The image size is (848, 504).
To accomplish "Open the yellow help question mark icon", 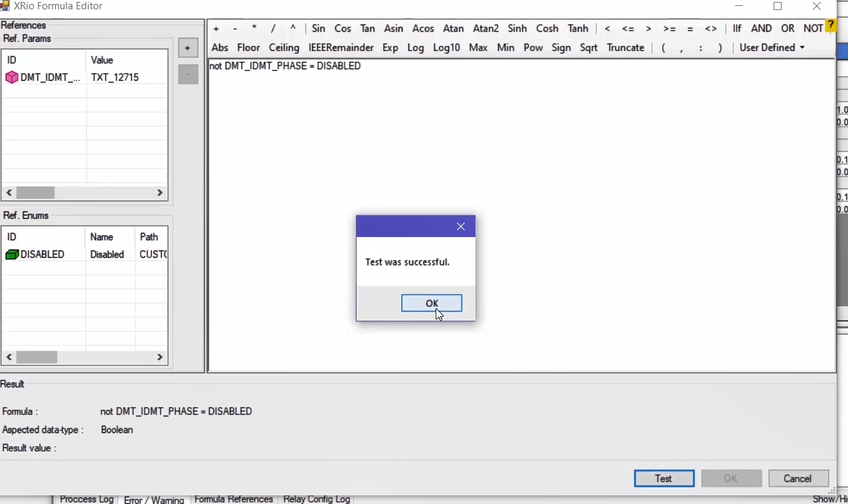I will pyautogui.click(x=831, y=27).
